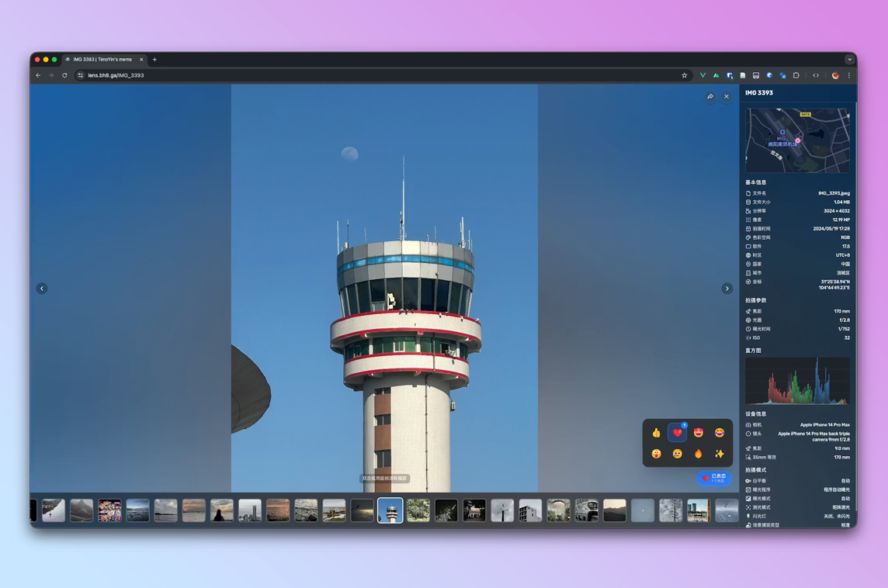React with the fire emoji

(699, 454)
